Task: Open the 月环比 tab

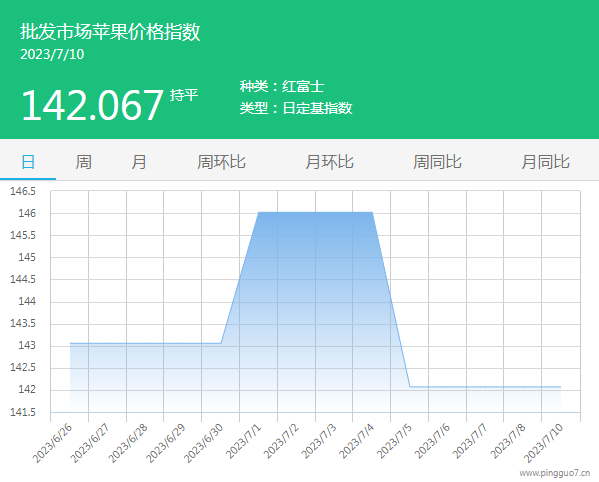Action: (329, 162)
